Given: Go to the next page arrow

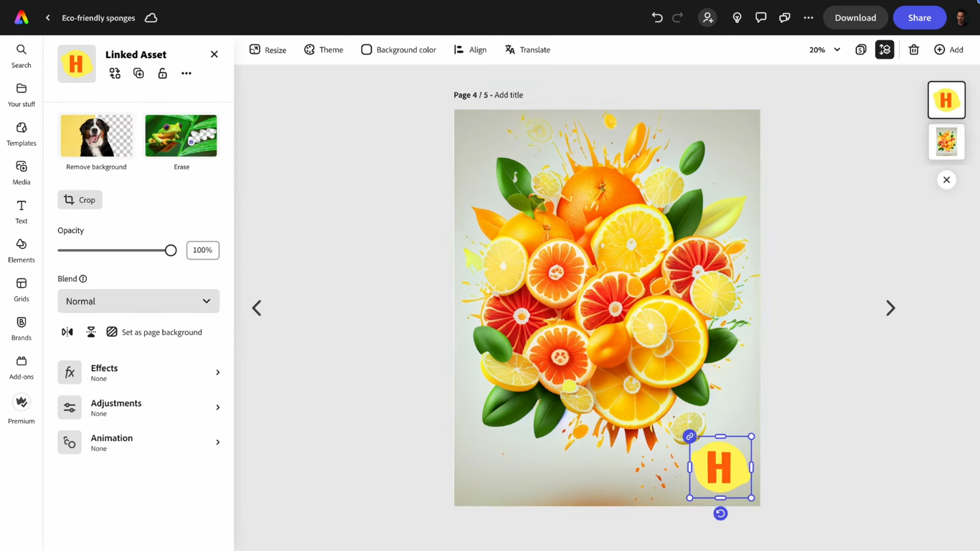Looking at the screenshot, I should click(x=890, y=308).
